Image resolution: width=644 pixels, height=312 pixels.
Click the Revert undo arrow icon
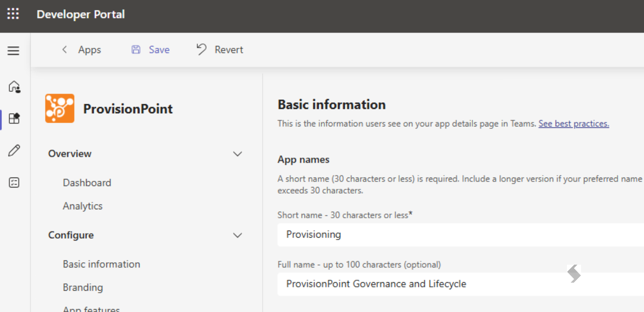click(x=202, y=49)
